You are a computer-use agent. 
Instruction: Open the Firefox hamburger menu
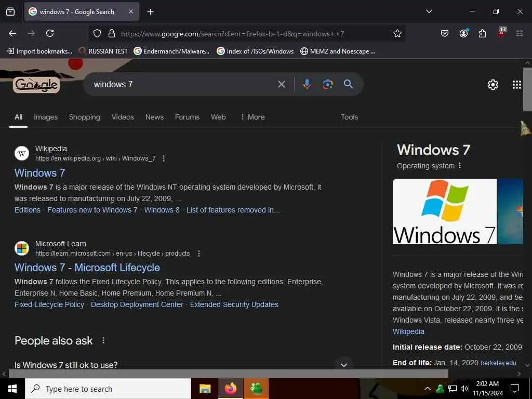[x=520, y=33]
